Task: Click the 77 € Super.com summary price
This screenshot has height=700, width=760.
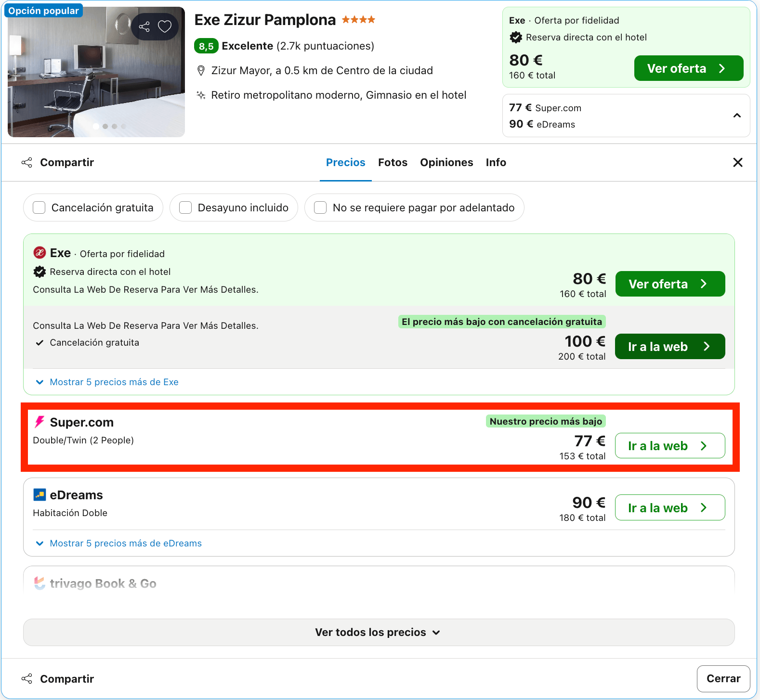Action: click(x=545, y=108)
